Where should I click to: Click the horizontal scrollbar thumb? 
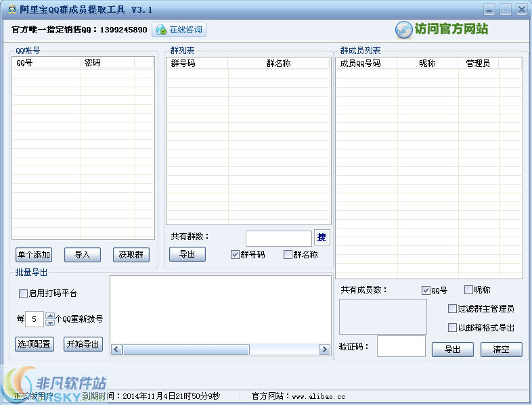[186, 350]
